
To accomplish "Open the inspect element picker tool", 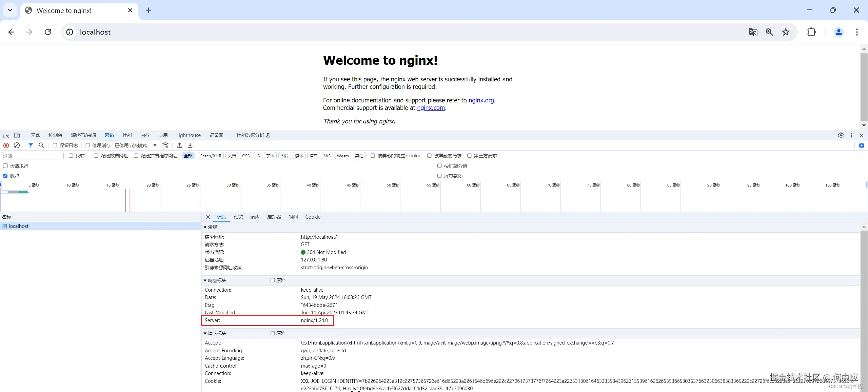I will coord(6,135).
